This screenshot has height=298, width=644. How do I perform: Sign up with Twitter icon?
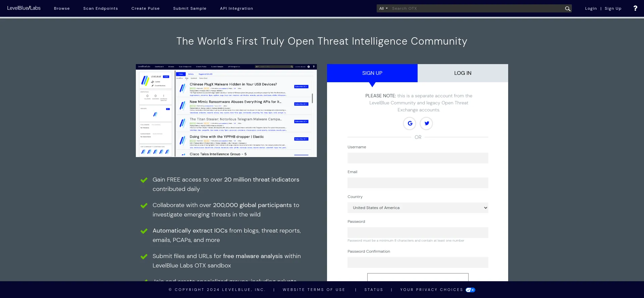[426, 123]
